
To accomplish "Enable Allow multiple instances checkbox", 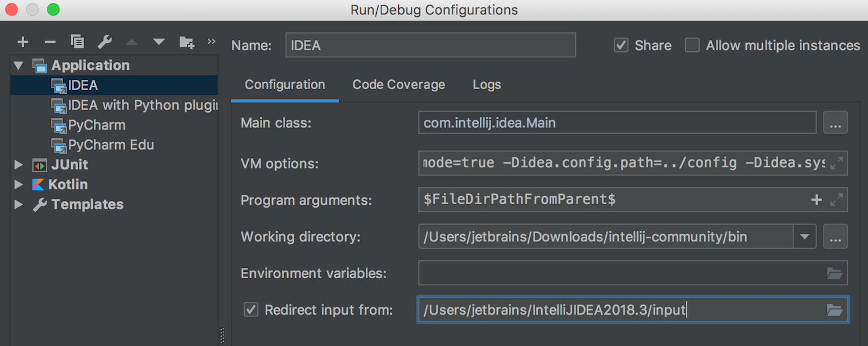I will (x=692, y=45).
